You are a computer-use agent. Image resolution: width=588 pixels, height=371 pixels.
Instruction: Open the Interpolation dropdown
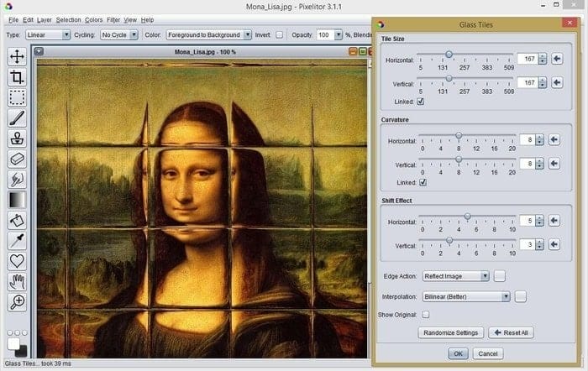(466, 297)
